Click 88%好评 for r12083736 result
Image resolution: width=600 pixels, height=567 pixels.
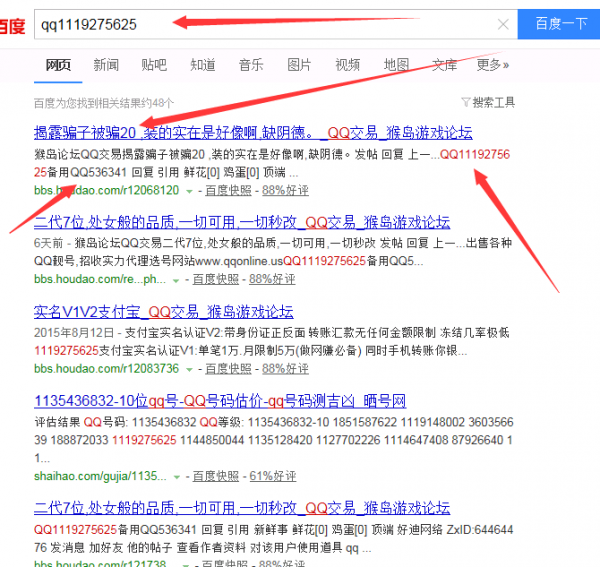(285, 369)
